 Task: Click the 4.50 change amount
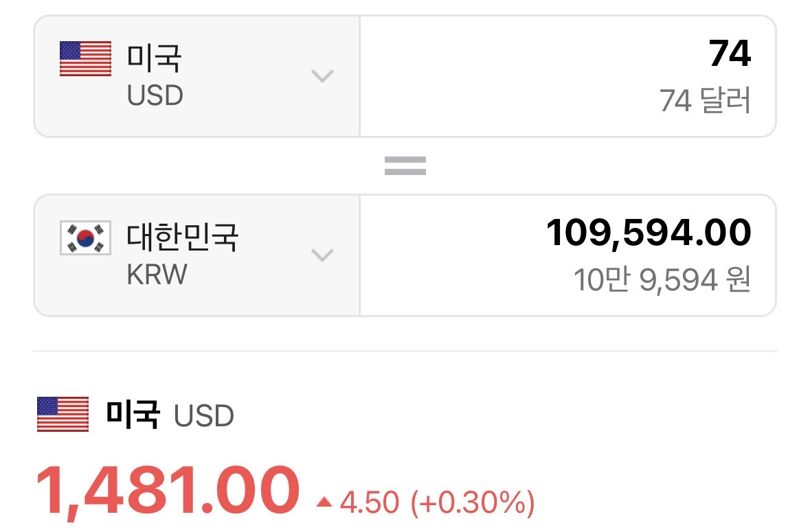point(369,503)
